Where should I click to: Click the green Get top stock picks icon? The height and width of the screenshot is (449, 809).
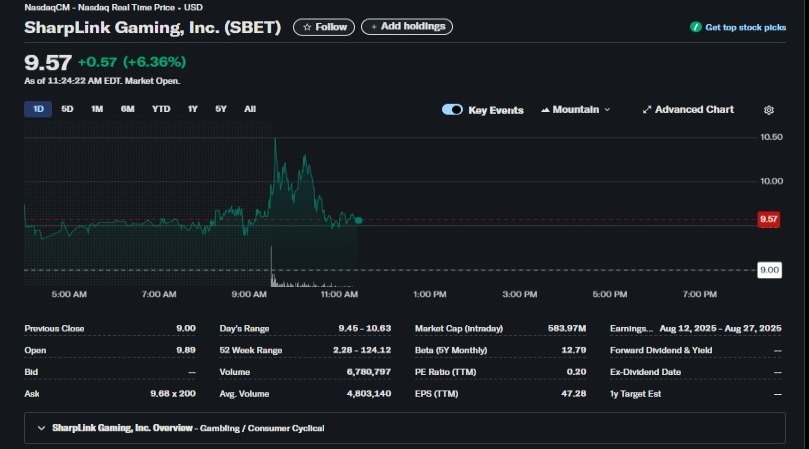(x=695, y=27)
